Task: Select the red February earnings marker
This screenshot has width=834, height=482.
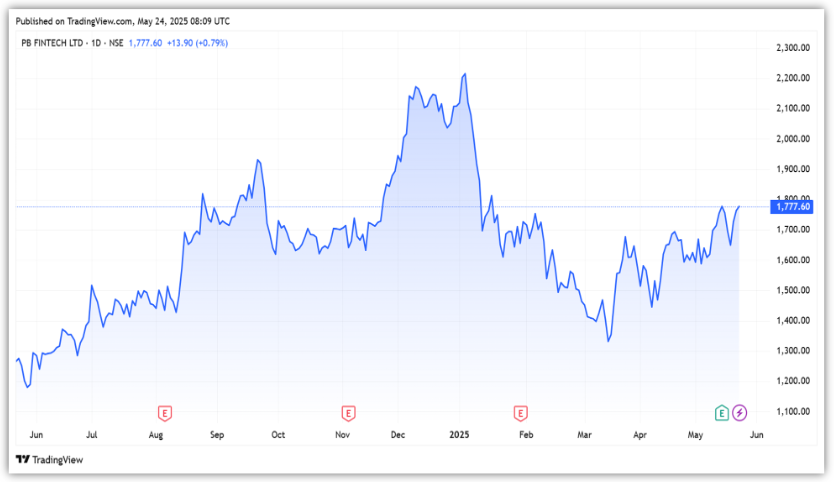Action: [x=520, y=412]
